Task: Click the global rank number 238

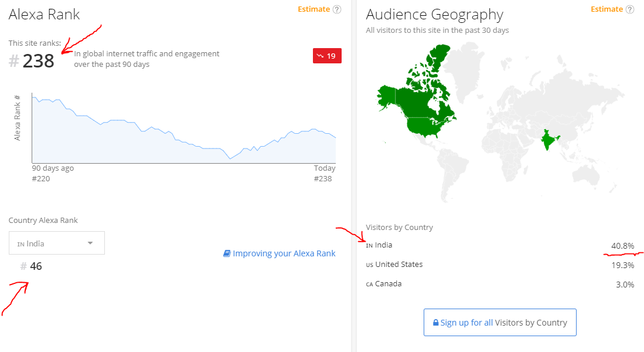Action: click(x=39, y=61)
